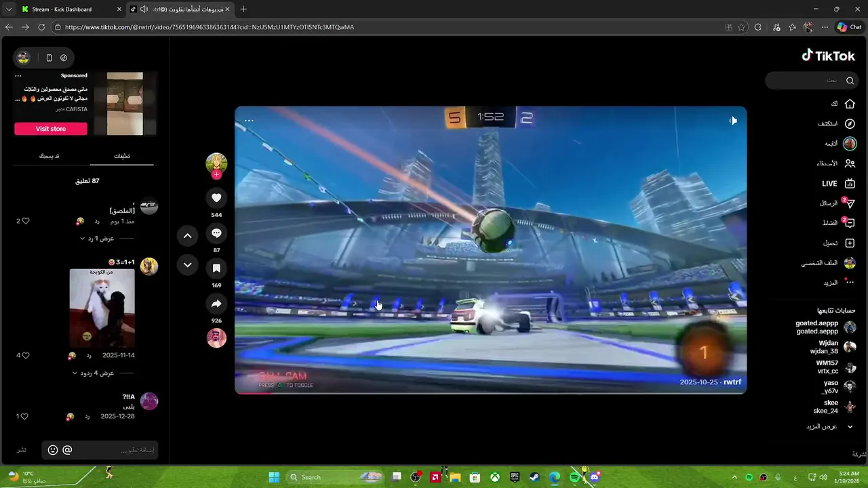Add page to favorites with star icon
The height and width of the screenshot is (488, 868).
pos(741,27)
